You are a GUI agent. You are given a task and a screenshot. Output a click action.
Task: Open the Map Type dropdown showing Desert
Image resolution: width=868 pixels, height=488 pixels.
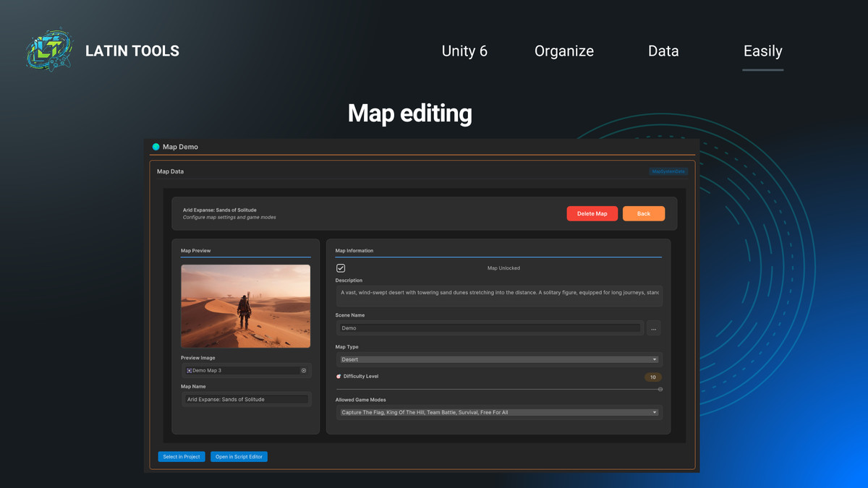499,359
